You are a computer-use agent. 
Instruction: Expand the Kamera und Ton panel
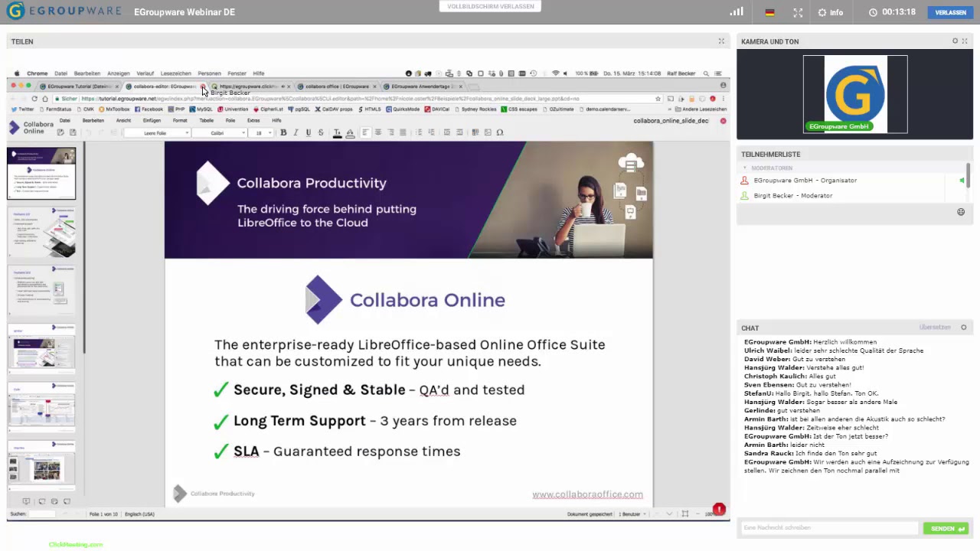tap(965, 41)
